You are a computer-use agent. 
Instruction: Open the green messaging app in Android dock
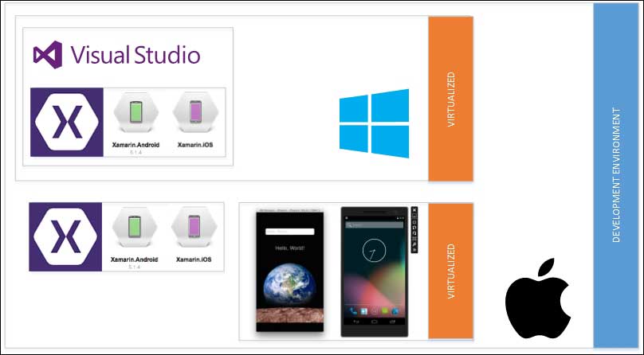click(x=385, y=311)
